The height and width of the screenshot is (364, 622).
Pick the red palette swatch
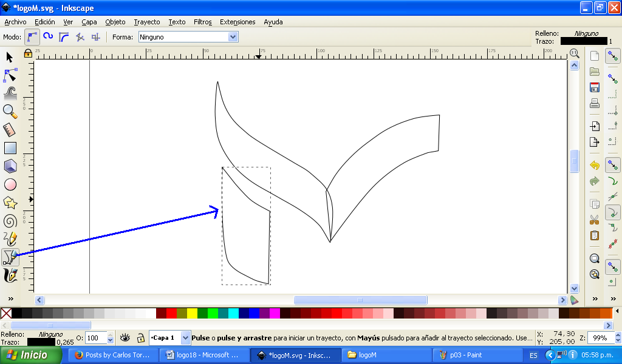pyautogui.click(x=171, y=314)
